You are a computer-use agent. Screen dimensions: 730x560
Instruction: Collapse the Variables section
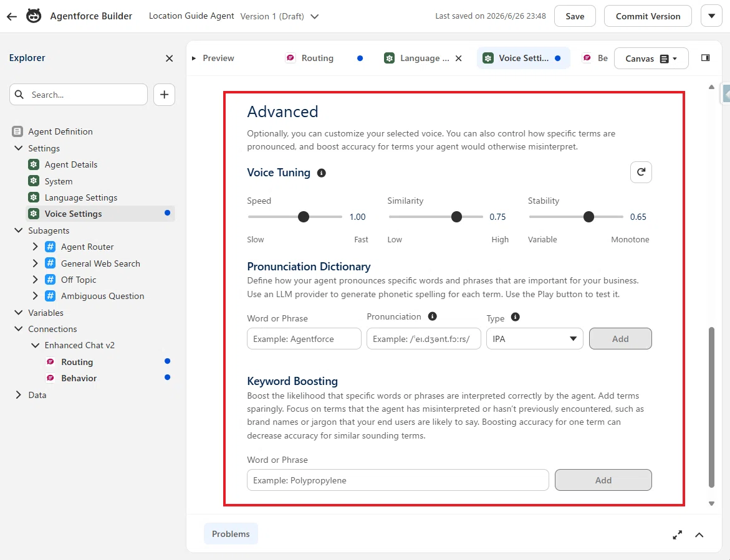[x=19, y=313]
